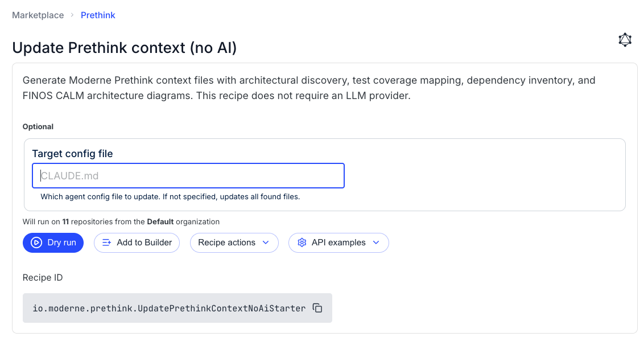
Task: Add recipe to Builder
Action: pyautogui.click(x=137, y=243)
